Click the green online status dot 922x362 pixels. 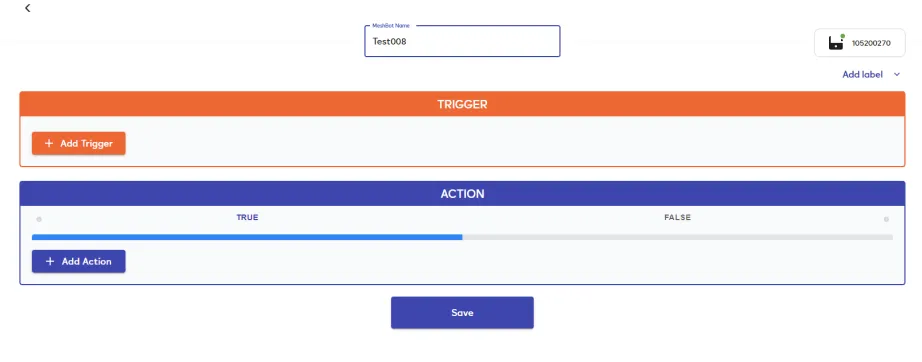pyautogui.click(x=843, y=36)
